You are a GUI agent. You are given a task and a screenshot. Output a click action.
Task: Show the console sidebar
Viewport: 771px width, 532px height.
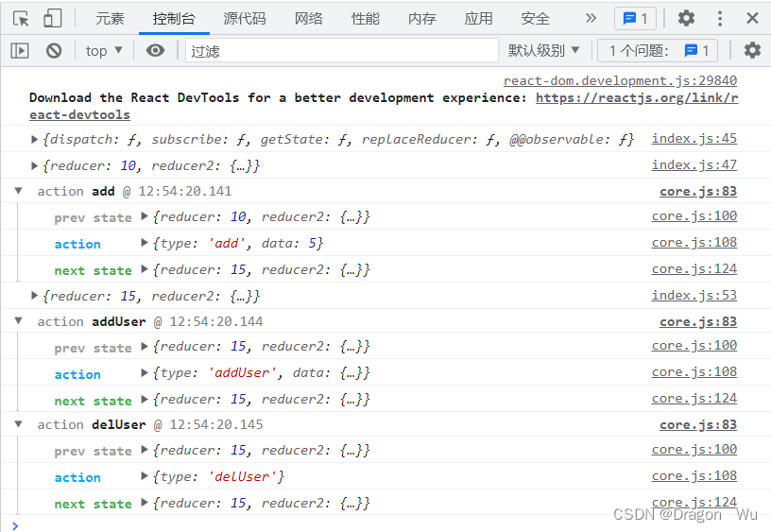point(20,51)
